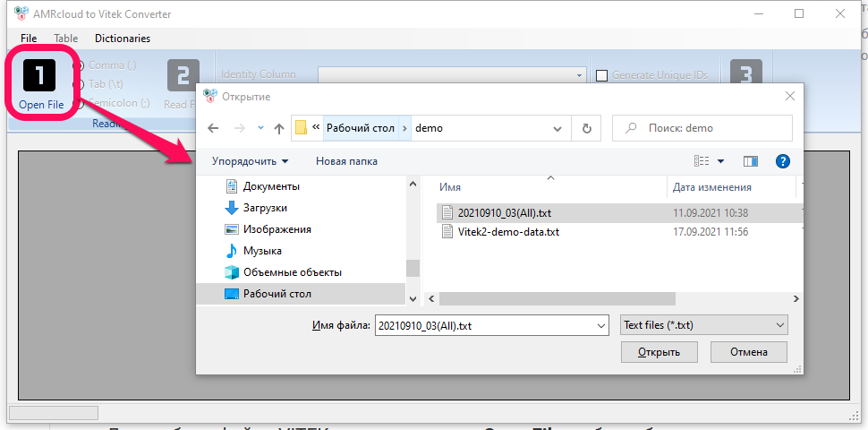Open Музыка in navigation pane
This screenshot has width=868, height=430.
tap(262, 251)
